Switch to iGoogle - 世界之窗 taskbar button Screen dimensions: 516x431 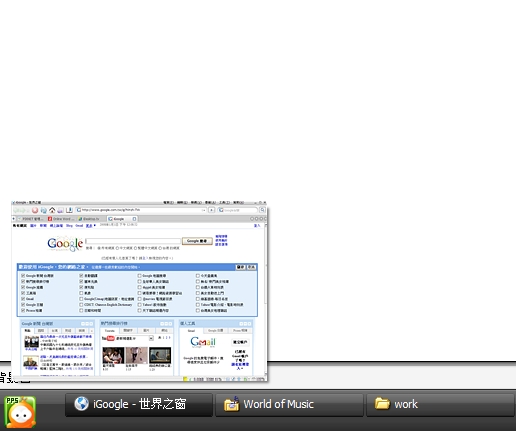(x=139, y=405)
